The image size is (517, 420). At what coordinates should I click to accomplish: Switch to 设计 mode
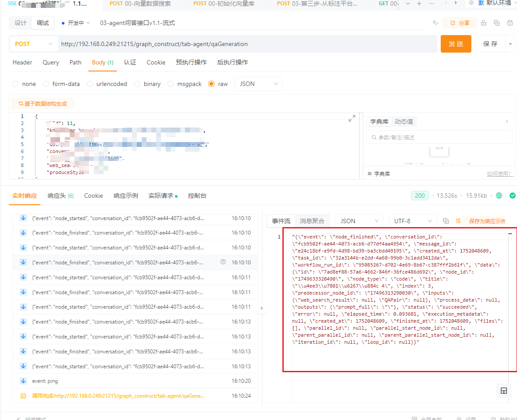[x=21, y=23]
